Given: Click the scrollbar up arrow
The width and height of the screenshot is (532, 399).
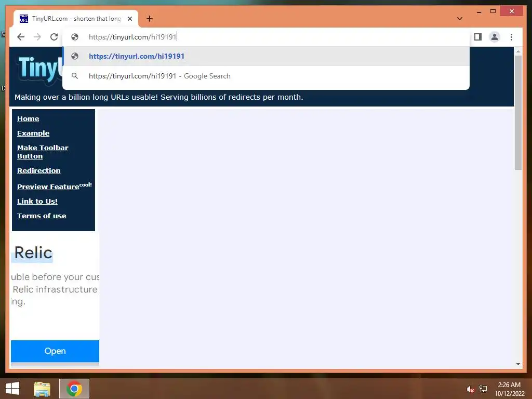Looking at the screenshot, I should coord(518,51).
